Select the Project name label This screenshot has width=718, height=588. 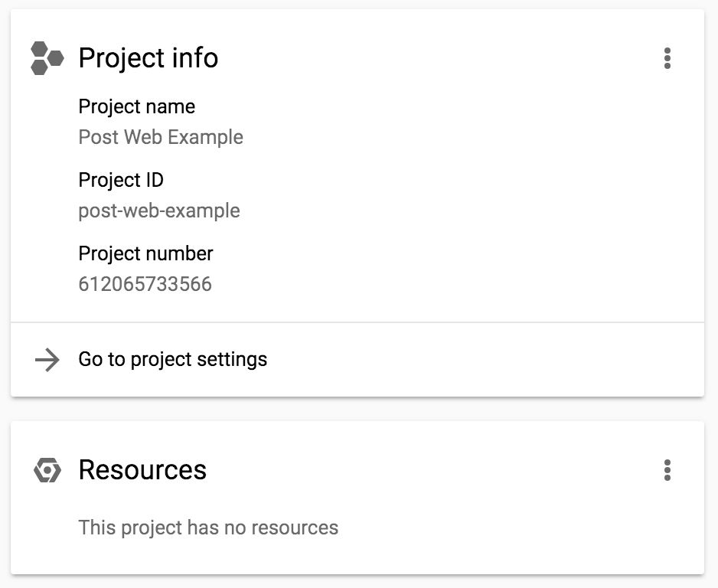137,106
